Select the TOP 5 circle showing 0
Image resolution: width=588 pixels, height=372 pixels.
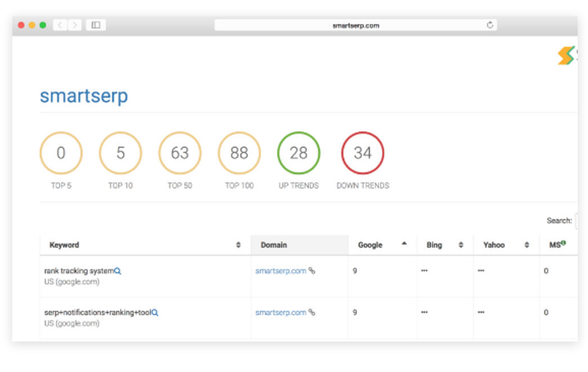(x=61, y=153)
